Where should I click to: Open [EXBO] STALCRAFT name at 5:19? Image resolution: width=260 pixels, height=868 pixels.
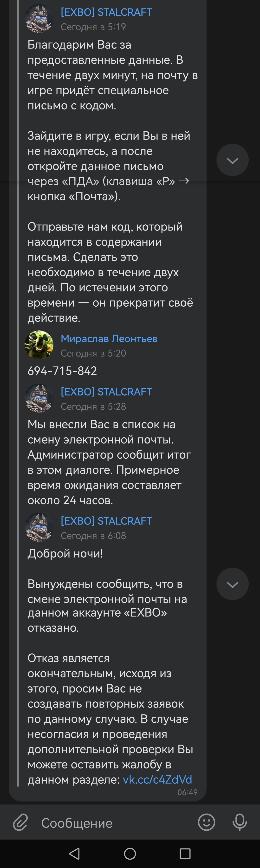[x=106, y=12]
